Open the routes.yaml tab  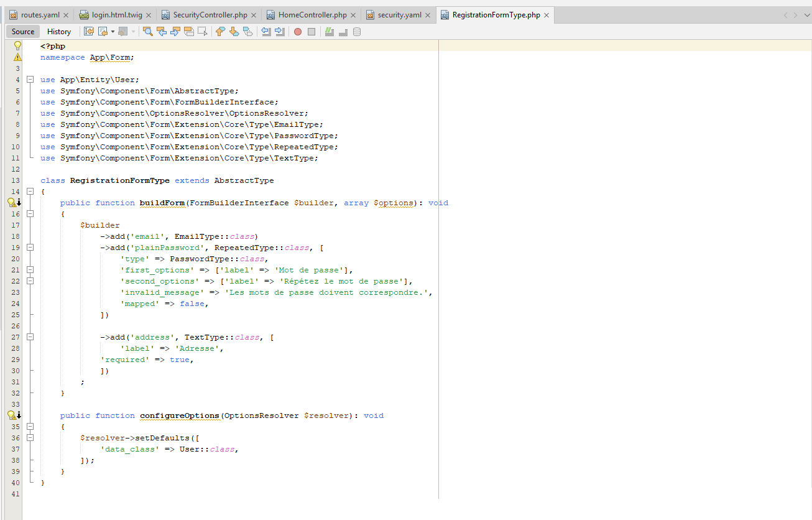[x=40, y=15]
